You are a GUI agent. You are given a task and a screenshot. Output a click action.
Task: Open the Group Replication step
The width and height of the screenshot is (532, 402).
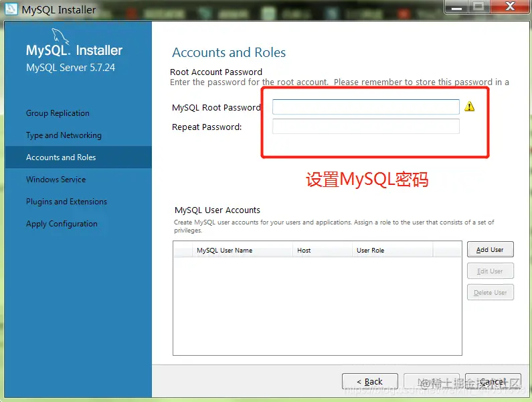click(x=58, y=113)
